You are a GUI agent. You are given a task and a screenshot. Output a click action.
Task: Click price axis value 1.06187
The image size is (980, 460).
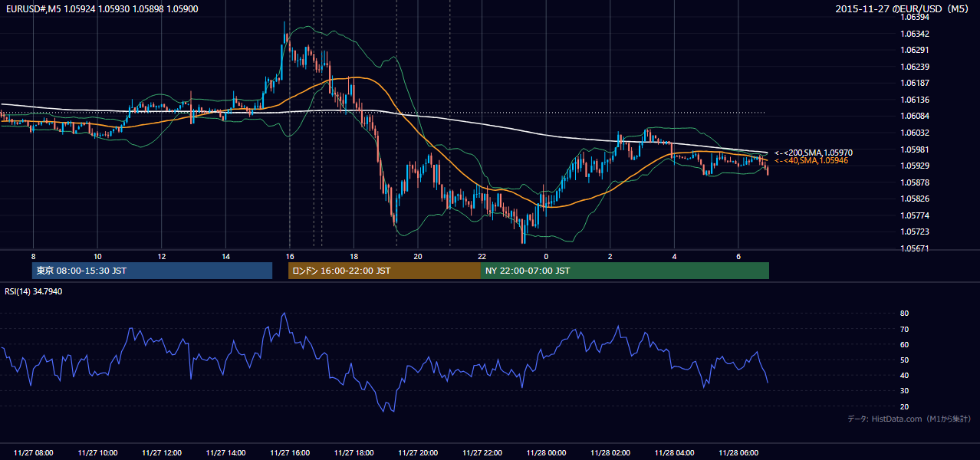916,84
